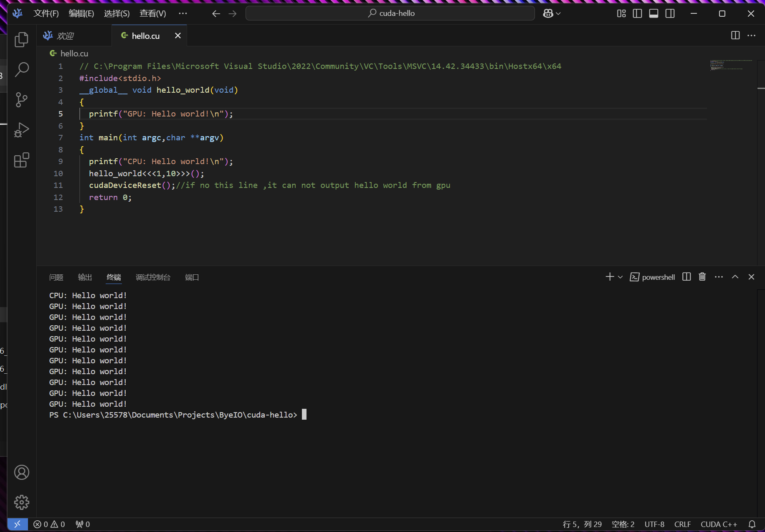Select language mode CUDA C++

tap(719, 524)
